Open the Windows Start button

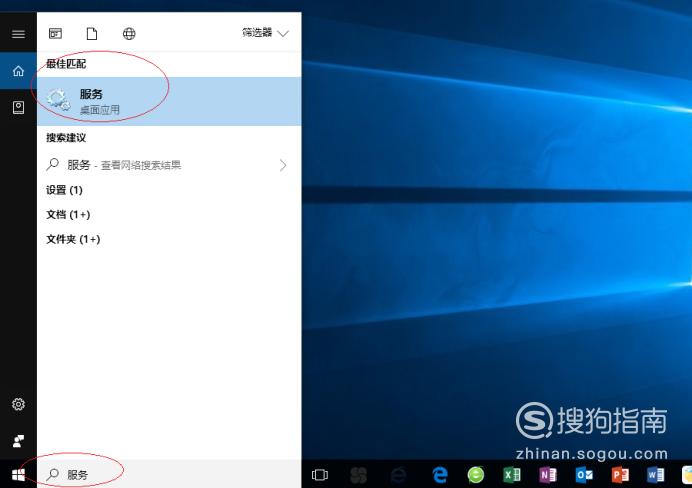(18, 475)
